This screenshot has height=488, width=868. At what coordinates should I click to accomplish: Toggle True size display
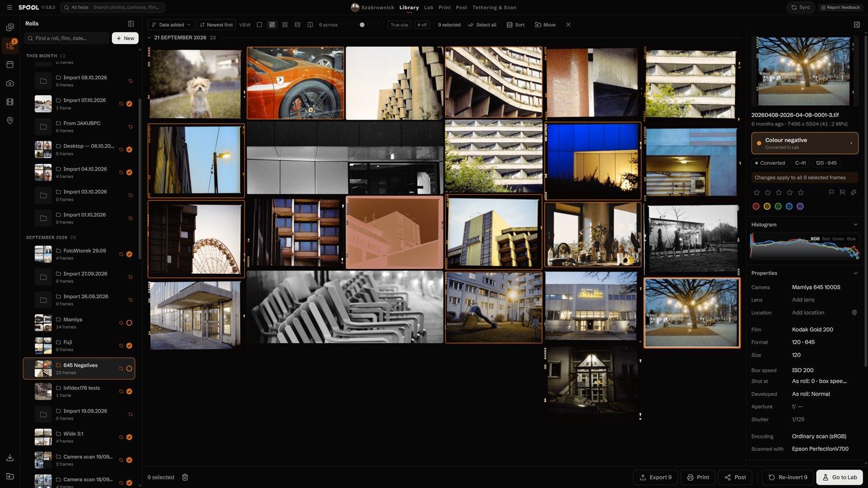coord(399,25)
